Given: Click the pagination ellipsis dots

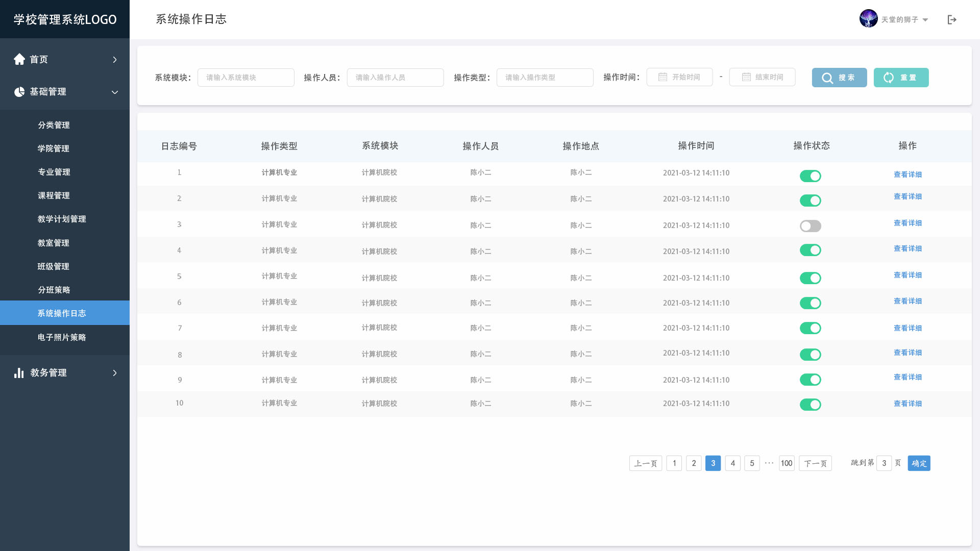Looking at the screenshot, I should click(769, 463).
